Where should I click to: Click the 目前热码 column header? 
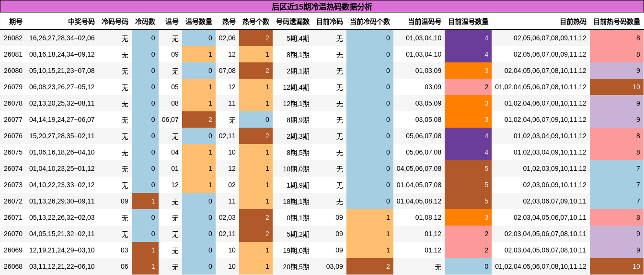(573, 22)
